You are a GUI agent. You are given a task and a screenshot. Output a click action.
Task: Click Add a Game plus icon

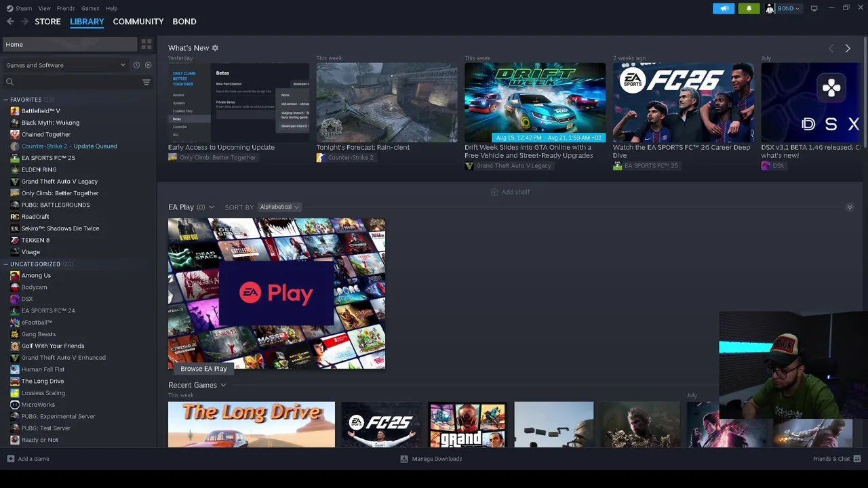click(10, 459)
